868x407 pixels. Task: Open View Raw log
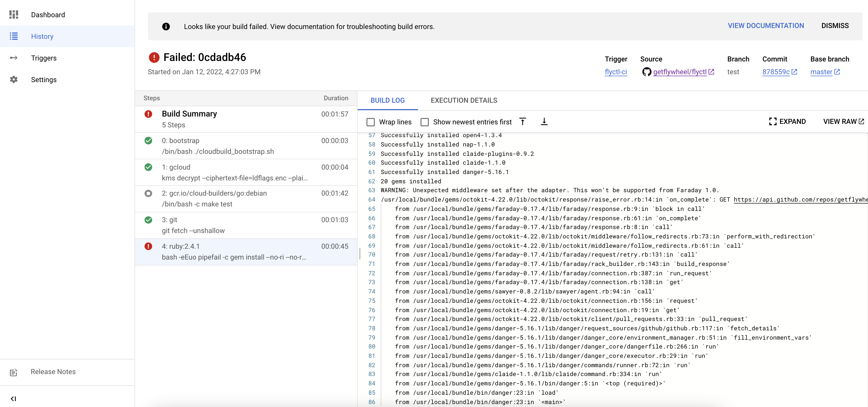pyautogui.click(x=843, y=122)
